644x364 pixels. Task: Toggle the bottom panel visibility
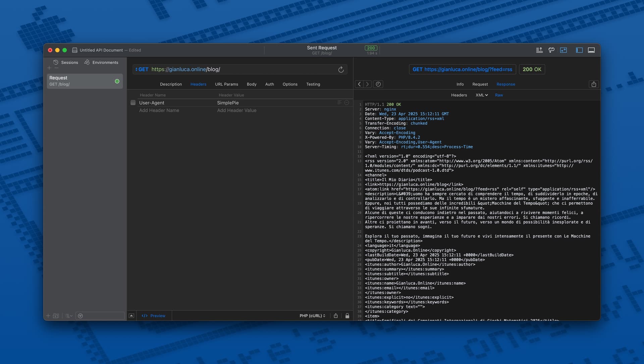[591, 50]
